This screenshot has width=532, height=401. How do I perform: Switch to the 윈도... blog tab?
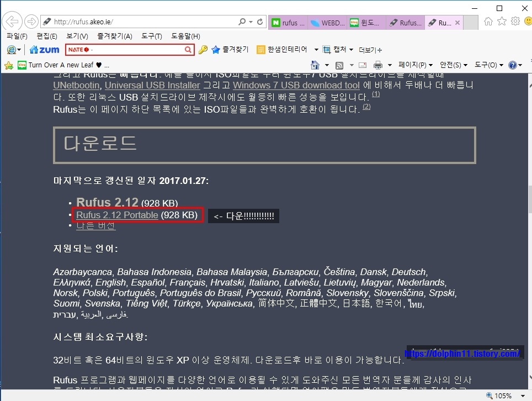[x=366, y=23]
